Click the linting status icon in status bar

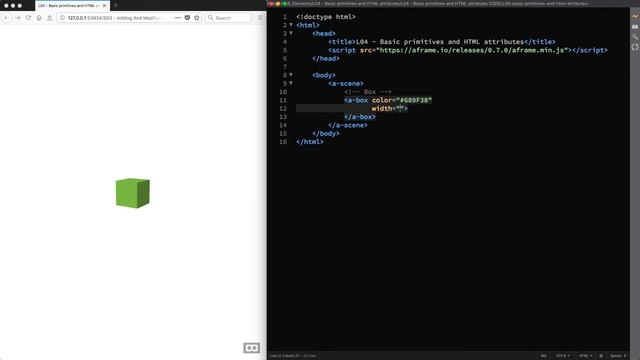[601, 356]
